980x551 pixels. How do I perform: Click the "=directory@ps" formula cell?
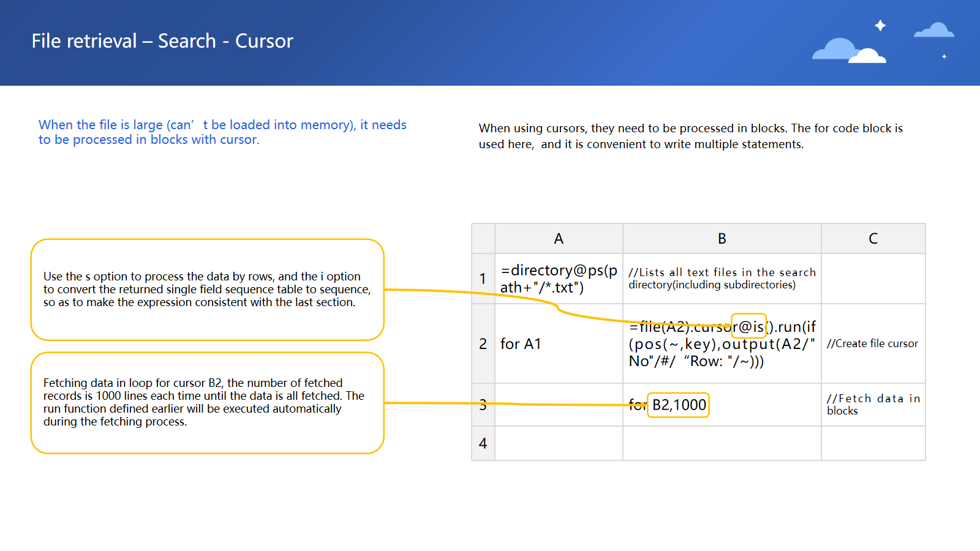[558, 279]
